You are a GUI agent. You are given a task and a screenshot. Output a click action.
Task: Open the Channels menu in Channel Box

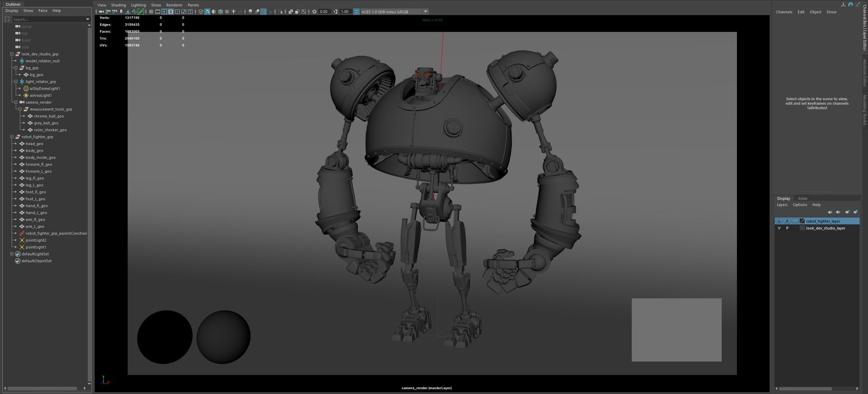click(784, 12)
